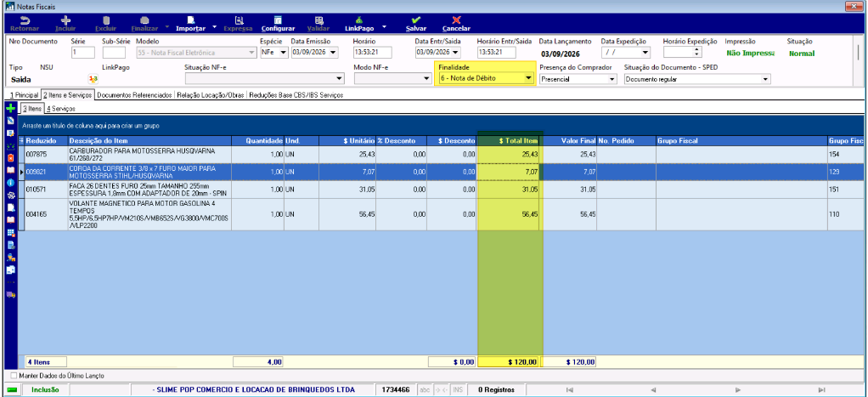Click the Sub-Série input field
This screenshot has height=397, width=868.
point(114,53)
